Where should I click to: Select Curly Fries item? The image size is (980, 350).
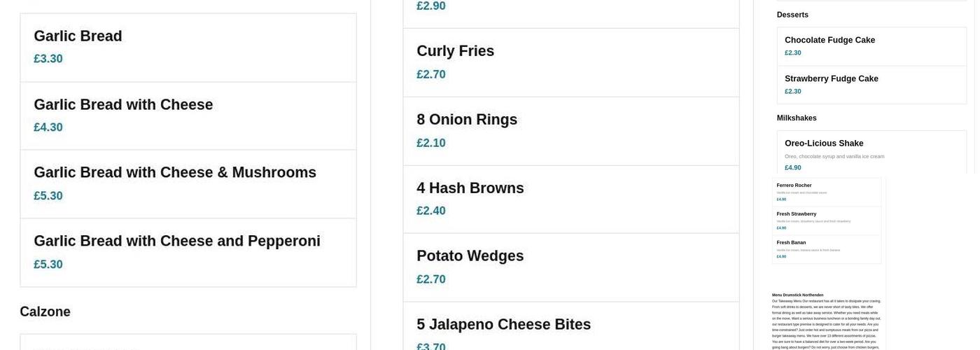click(455, 51)
